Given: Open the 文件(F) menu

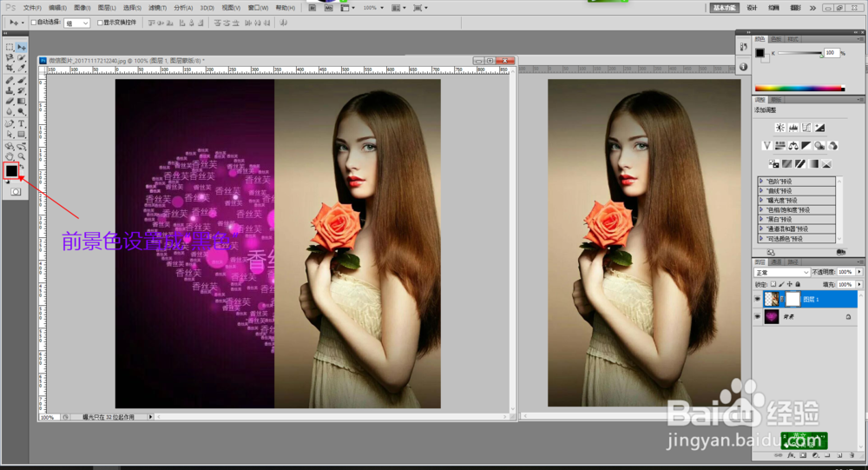Looking at the screenshot, I should 32,8.
